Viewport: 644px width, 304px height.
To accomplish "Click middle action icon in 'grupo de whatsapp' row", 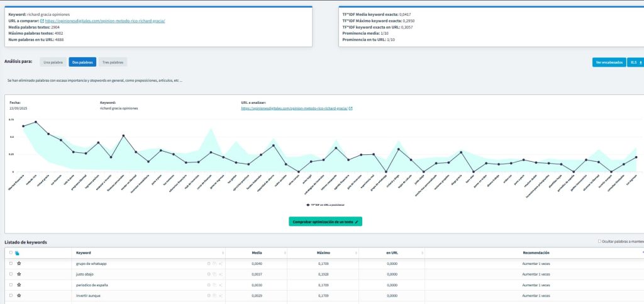I will pos(214,263).
